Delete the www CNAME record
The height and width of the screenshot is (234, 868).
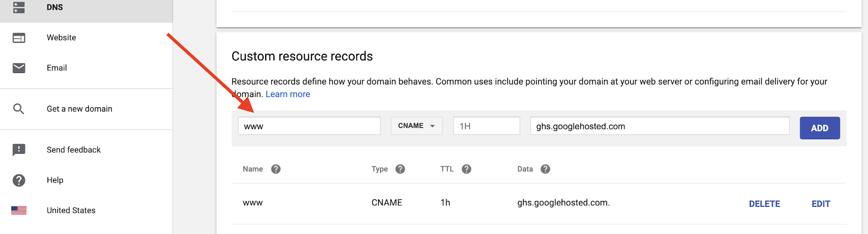coord(764,204)
